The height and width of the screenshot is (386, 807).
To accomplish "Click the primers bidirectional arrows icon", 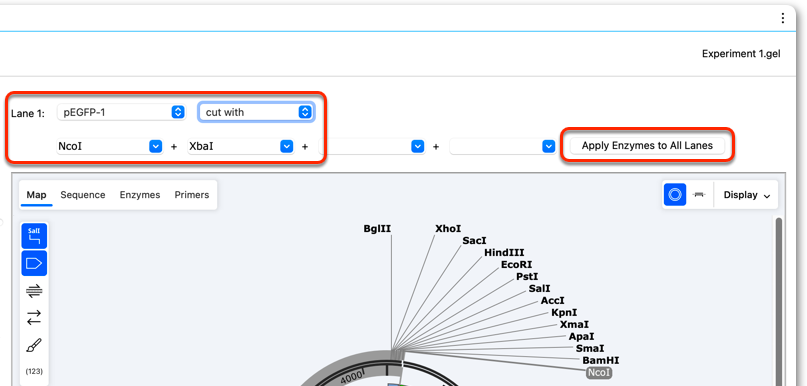I will (x=34, y=318).
